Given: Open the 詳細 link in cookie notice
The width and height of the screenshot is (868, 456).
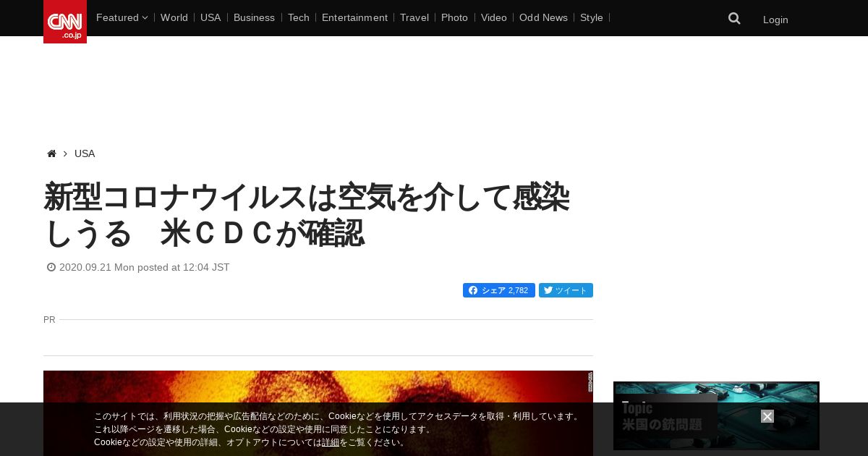Looking at the screenshot, I should 331,442.
